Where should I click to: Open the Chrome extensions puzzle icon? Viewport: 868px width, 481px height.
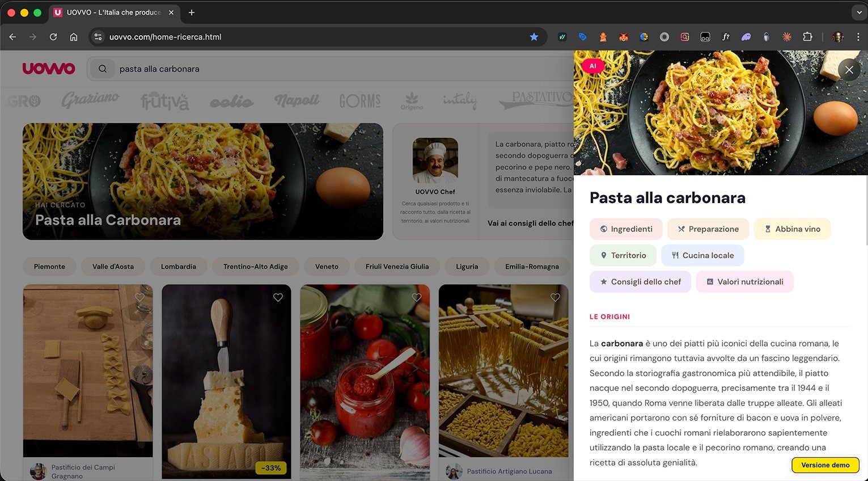[x=807, y=37]
